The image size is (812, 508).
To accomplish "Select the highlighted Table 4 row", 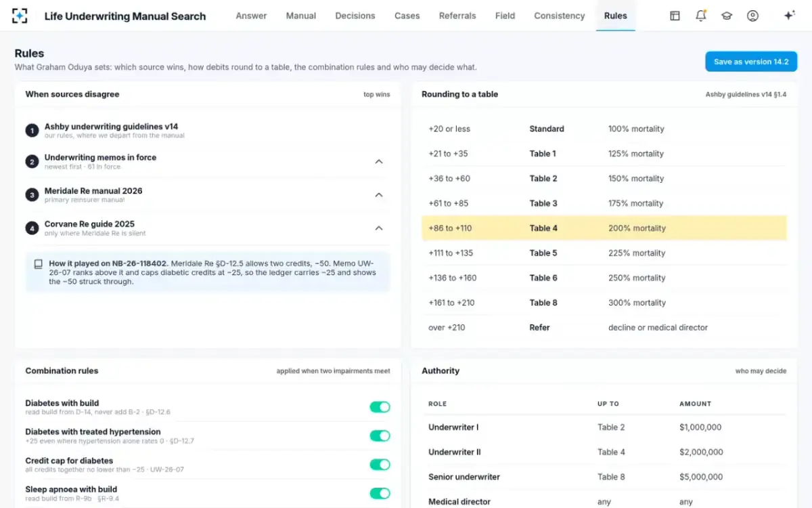I will (x=604, y=228).
